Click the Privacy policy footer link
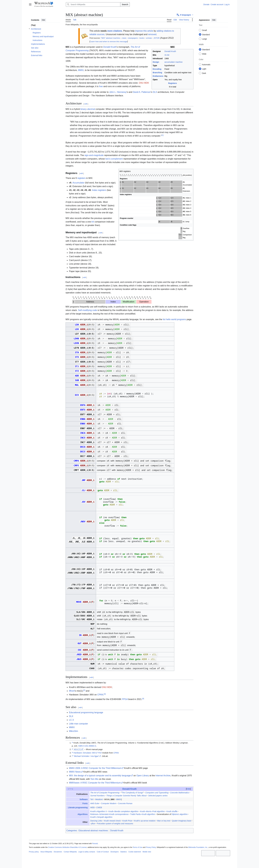Image resolution: width=259 pixels, height=868 pixels. pos(34,852)
